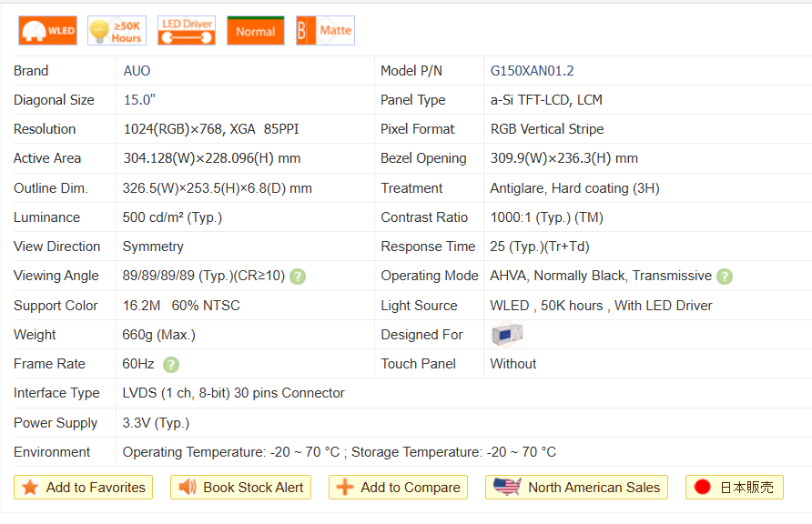The width and height of the screenshot is (812, 524).
Task: Click the Designed For device thumbnail
Action: click(x=506, y=335)
